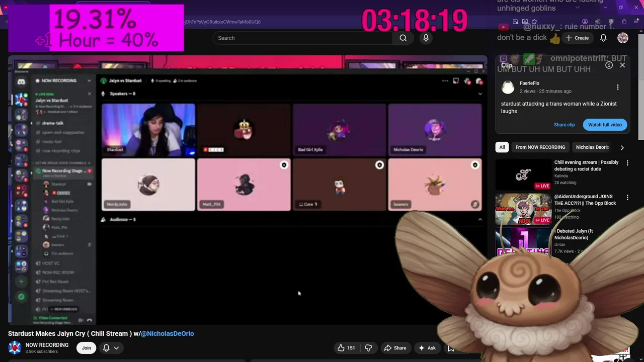Open 'I Debated Jalyn' video title
This screenshot has height=362, width=644.
pos(574,234)
